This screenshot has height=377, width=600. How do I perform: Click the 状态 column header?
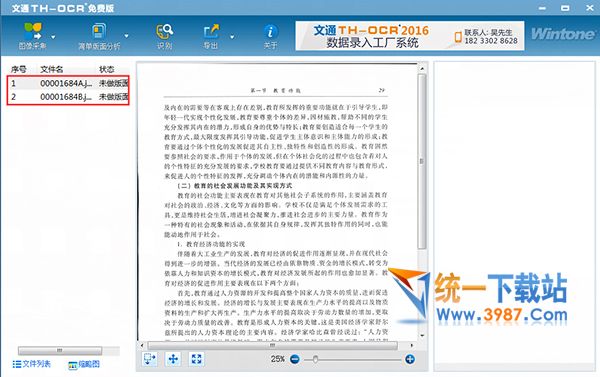point(106,69)
